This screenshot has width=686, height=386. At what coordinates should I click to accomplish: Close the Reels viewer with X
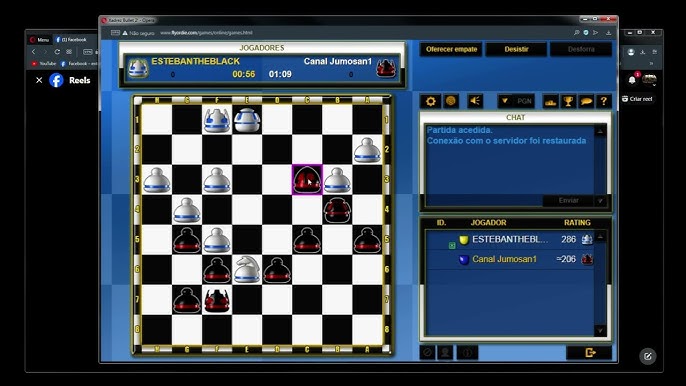pos(39,80)
